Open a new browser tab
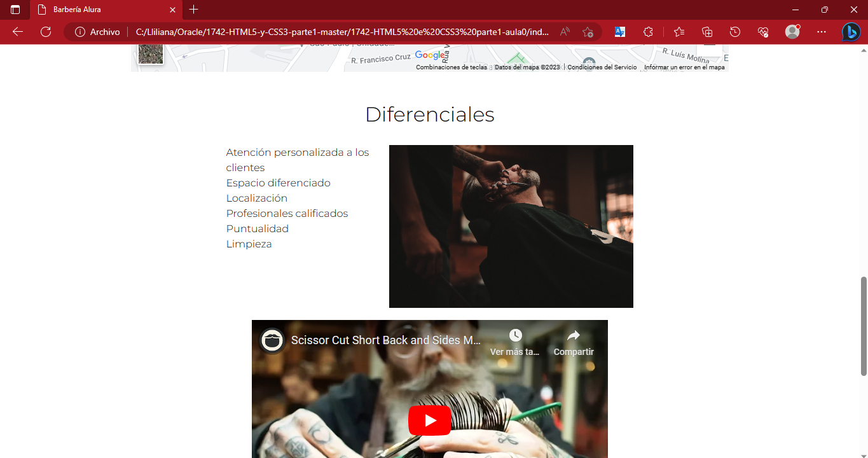868x458 pixels. coord(194,10)
